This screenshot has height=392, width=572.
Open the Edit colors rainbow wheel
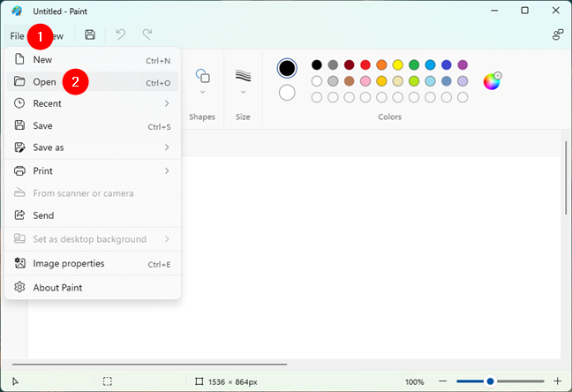[492, 81]
